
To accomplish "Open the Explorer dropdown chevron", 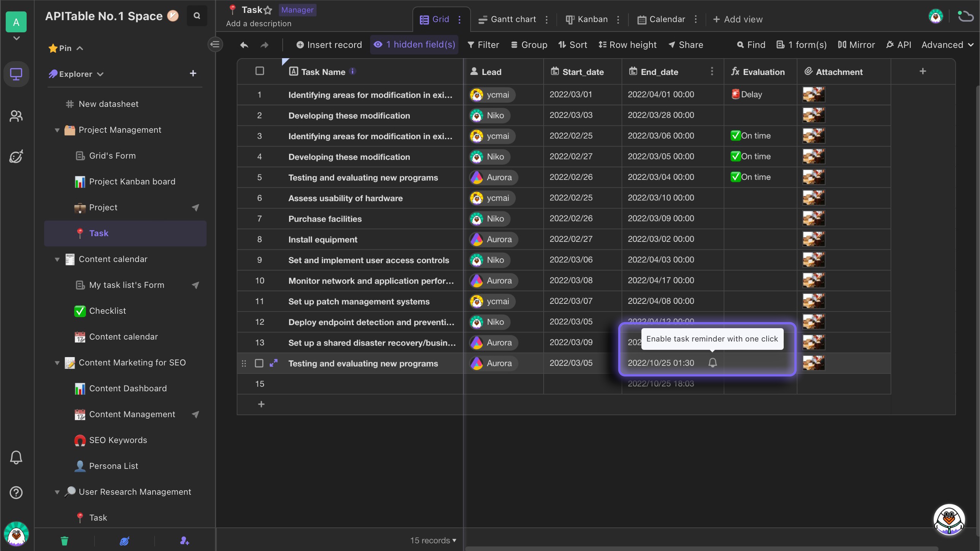I will point(100,74).
